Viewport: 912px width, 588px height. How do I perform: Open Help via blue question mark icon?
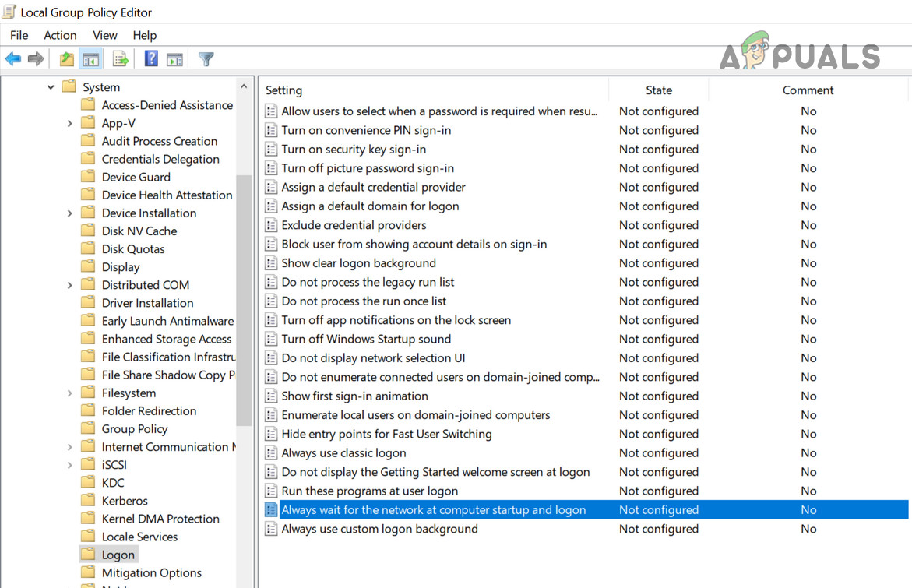151,59
